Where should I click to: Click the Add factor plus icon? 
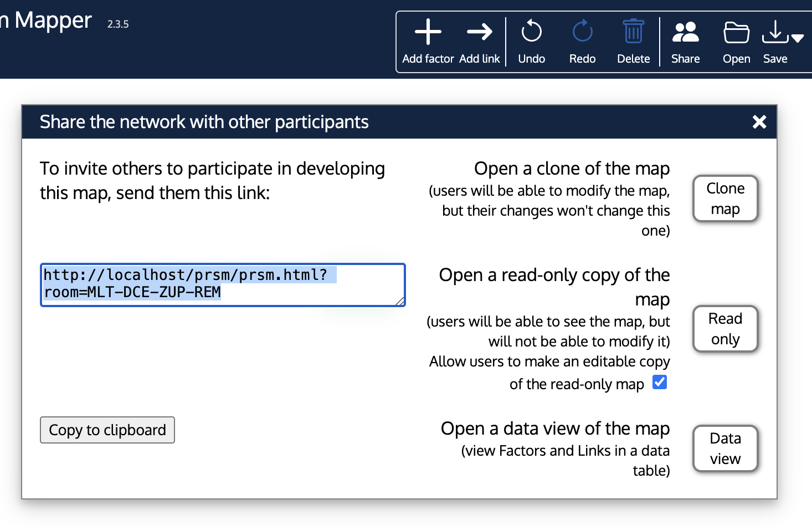[428, 32]
